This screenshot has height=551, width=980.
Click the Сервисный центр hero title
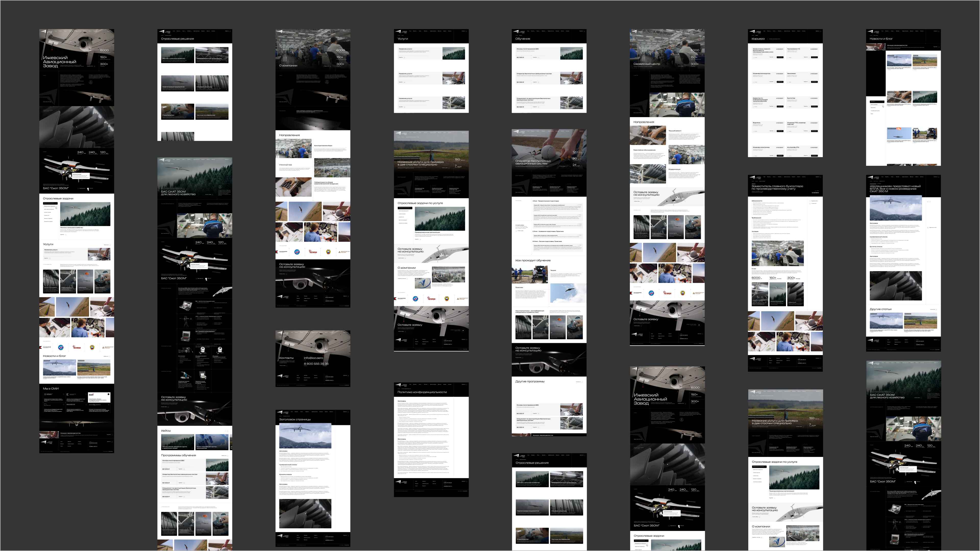coord(646,64)
